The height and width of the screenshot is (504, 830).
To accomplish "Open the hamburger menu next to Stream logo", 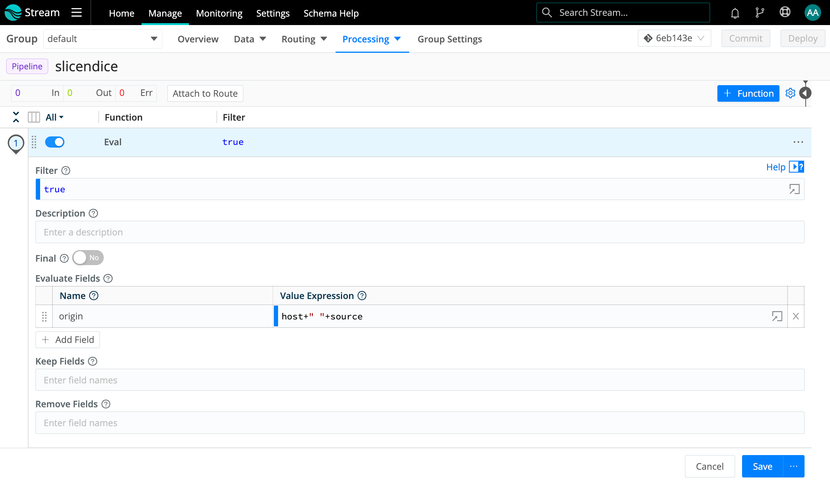I will [76, 12].
